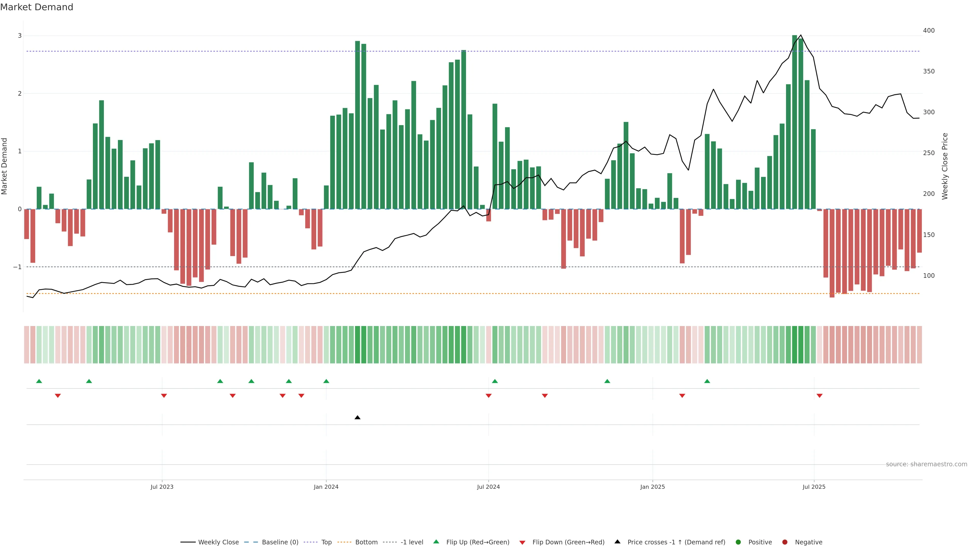
Task: Click the Weekly Close Price axis title
Action: (945, 166)
